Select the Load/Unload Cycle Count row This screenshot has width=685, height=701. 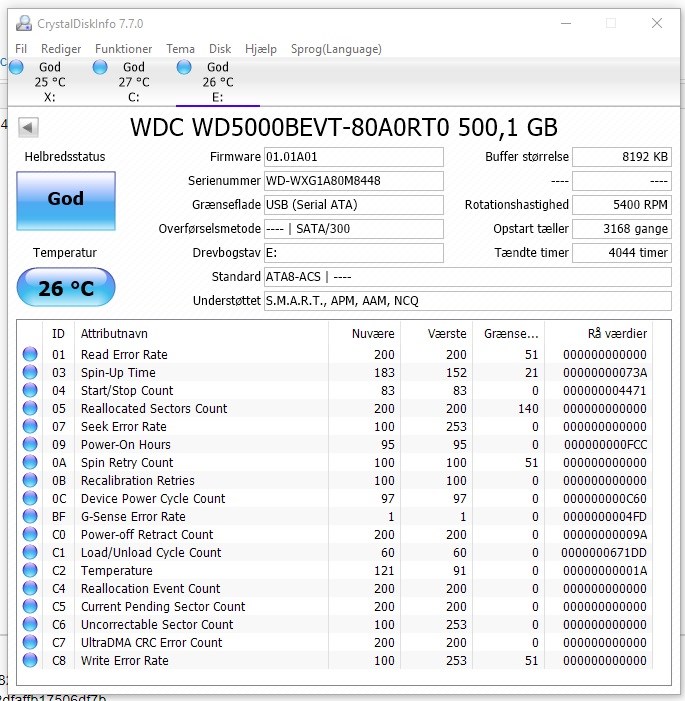pyautogui.click(x=343, y=553)
